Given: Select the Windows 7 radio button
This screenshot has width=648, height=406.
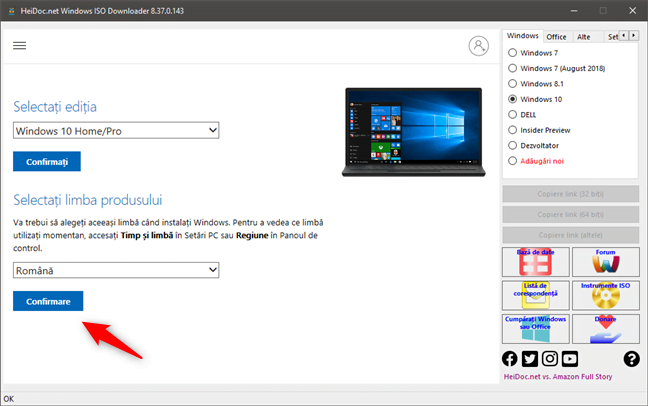Looking at the screenshot, I should click(x=512, y=53).
